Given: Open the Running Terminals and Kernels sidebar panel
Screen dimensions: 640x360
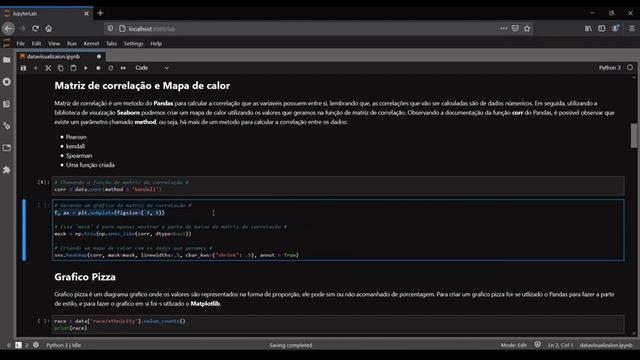Looking at the screenshot, I should (7, 82).
